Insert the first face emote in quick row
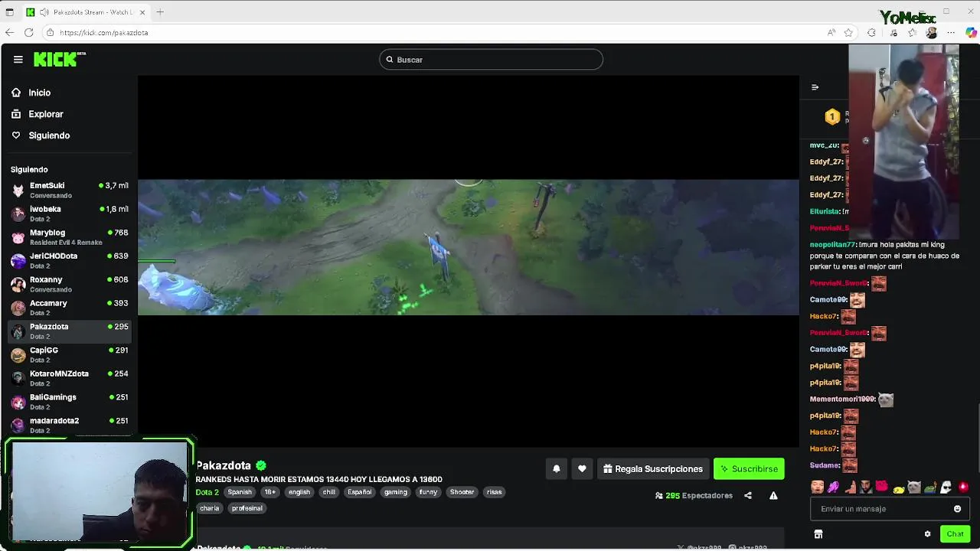Viewport: 980px width, 551px height. (x=817, y=487)
